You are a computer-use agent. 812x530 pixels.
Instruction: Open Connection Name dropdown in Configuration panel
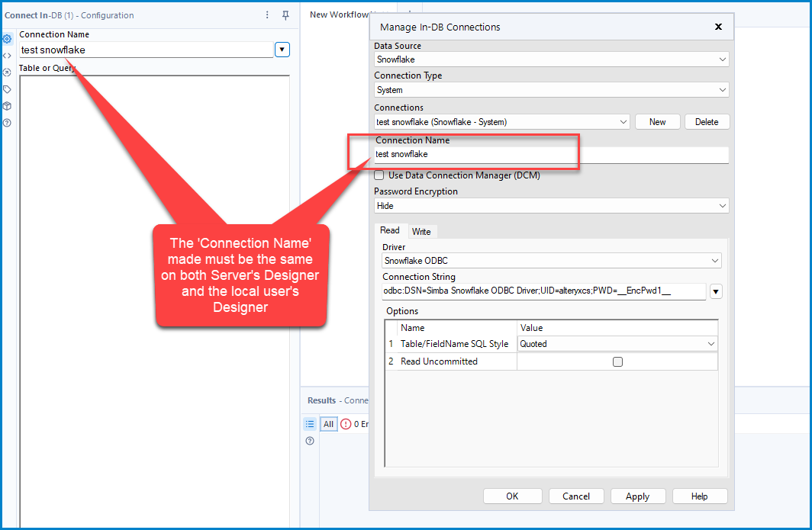click(282, 50)
